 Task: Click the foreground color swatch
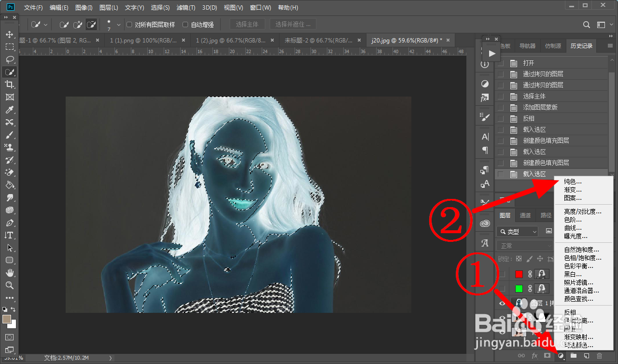click(x=7, y=320)
